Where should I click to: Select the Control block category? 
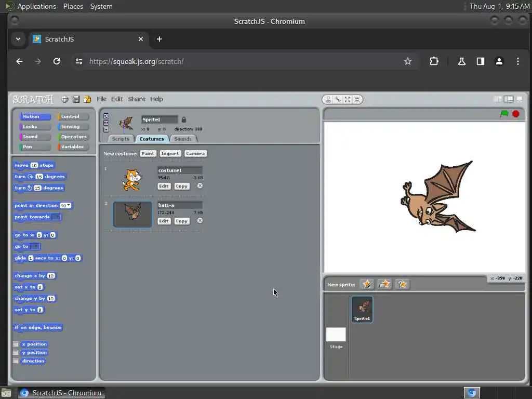click(73, 116)
